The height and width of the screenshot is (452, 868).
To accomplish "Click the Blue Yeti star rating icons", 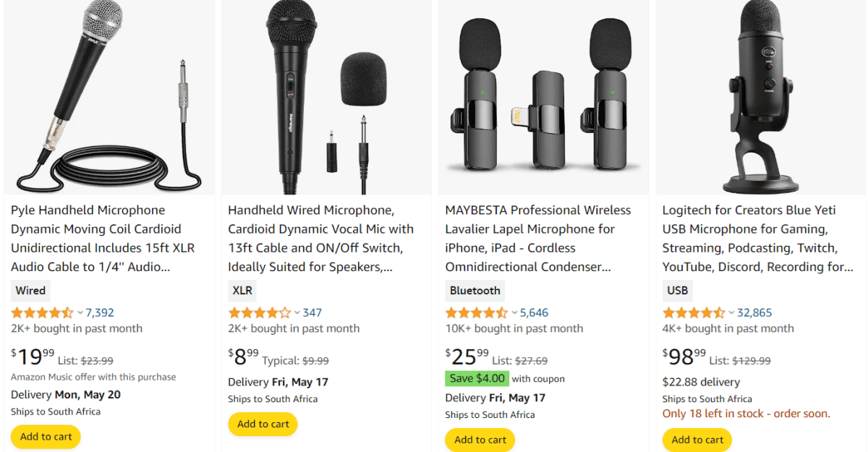I will point(692,312).
